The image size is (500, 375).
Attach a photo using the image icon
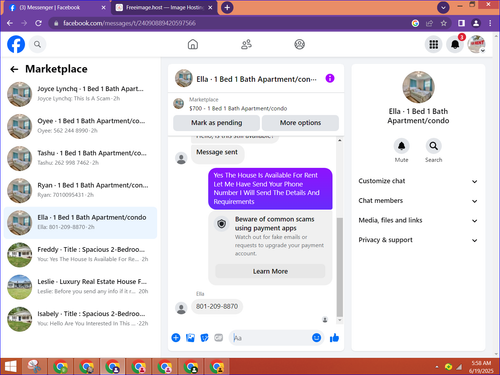(x=190, y=338)
